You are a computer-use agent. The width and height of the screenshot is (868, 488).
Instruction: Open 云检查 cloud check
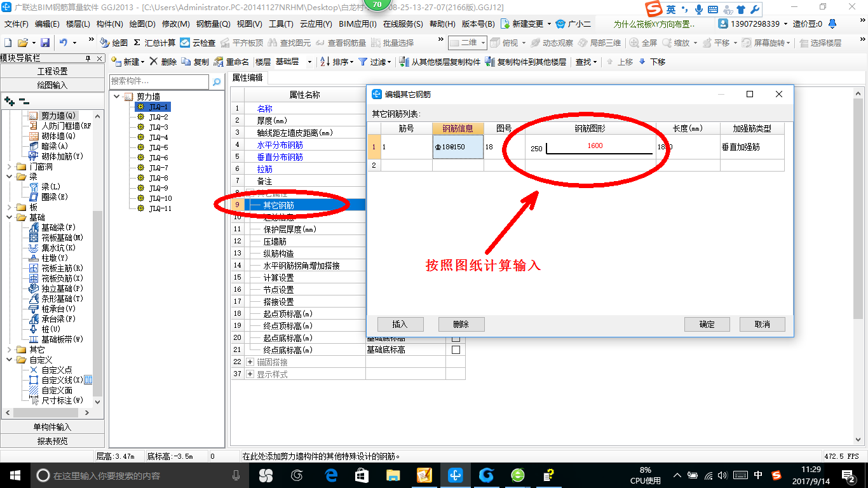[x=198, y=43]
